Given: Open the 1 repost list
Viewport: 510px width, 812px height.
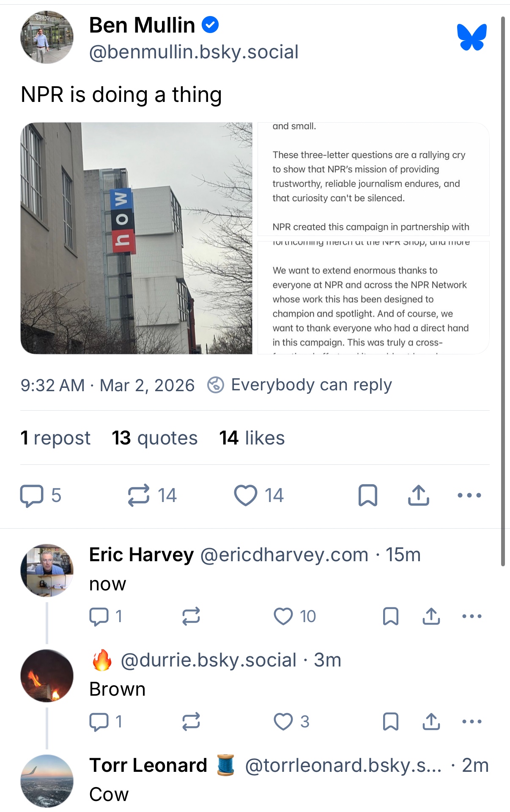Looking at the screenshot, I should (55, 438).
